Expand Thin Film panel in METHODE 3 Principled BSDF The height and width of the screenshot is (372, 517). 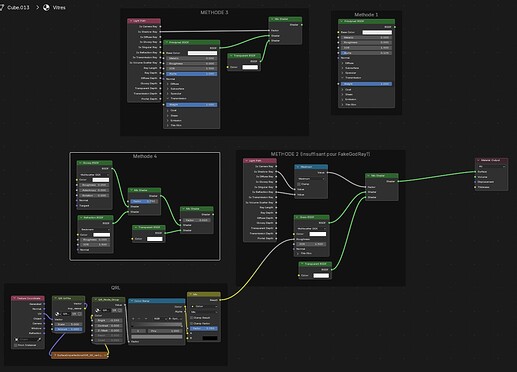[168, 125]
